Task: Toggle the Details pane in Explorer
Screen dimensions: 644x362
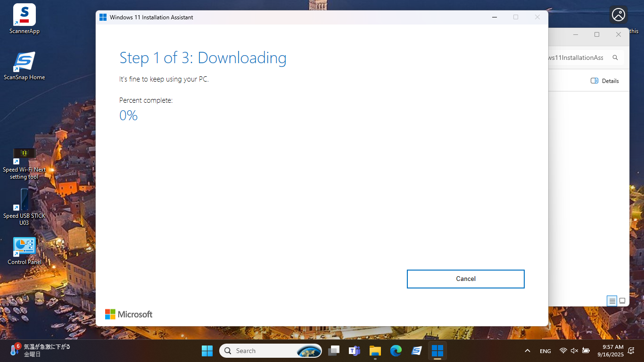Action: (x=605, y=81)
